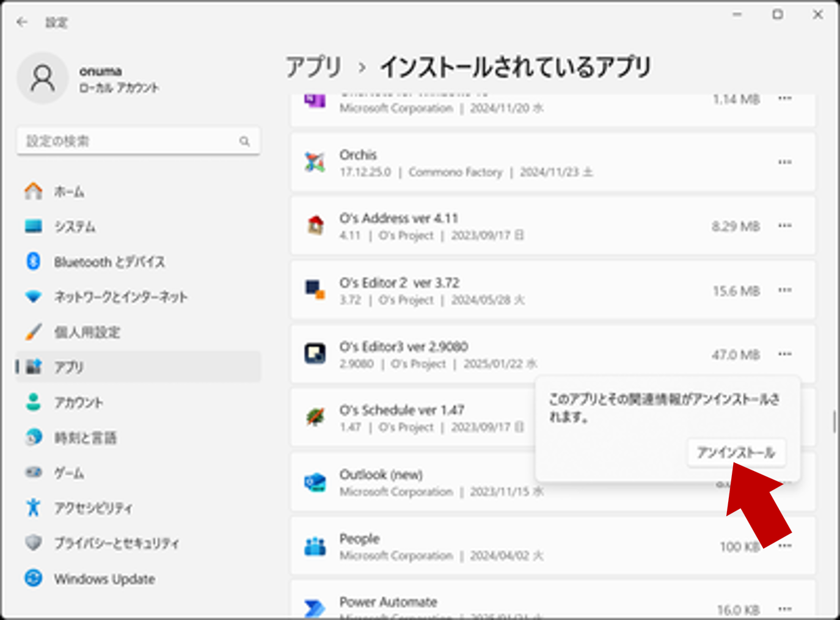Select the O's Editor 2 ver 3.72 name

point(400,283)
